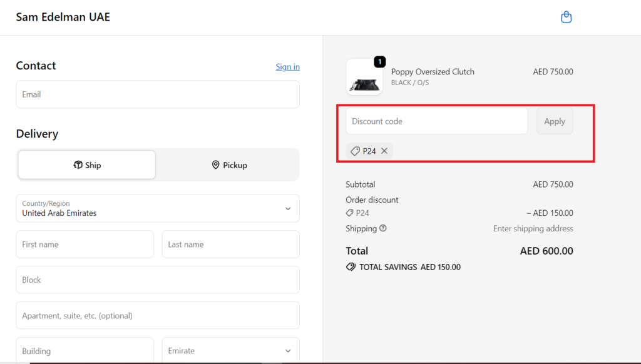Focus the Email input field
The width and height of the screenshot is (641, 364).
(x=158, y=94)
